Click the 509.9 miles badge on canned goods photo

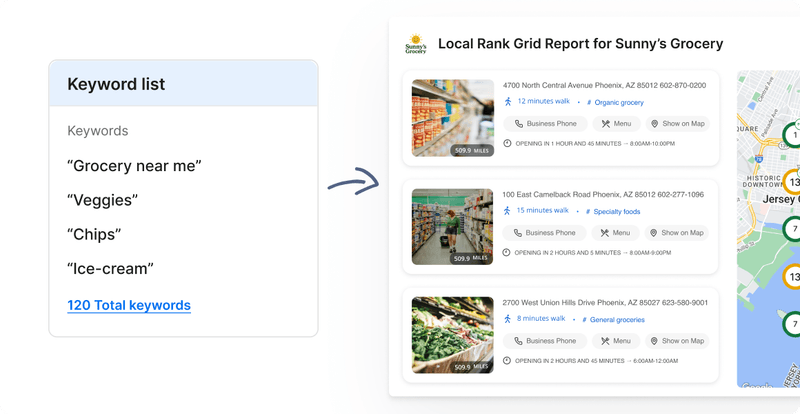[472, 151]
